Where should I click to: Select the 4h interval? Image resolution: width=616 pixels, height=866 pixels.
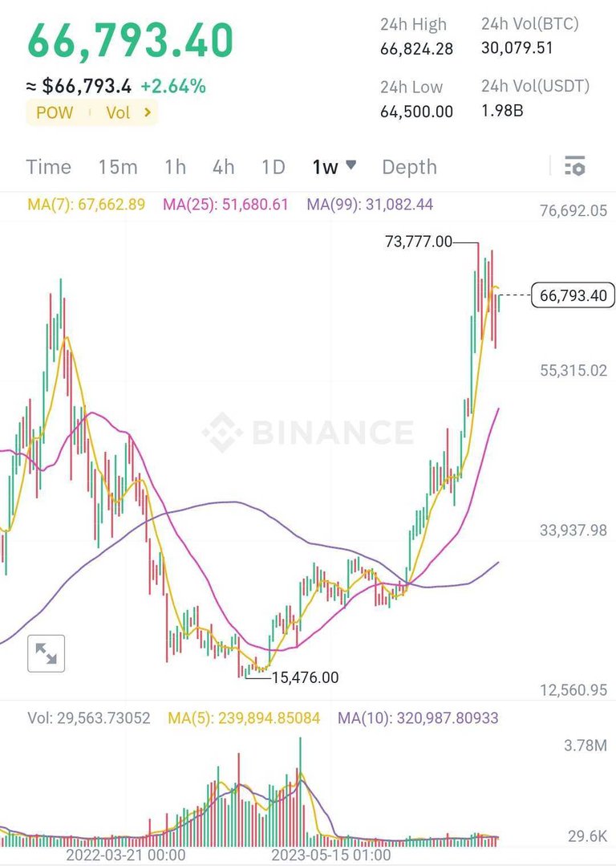click(x=224, y=167)
